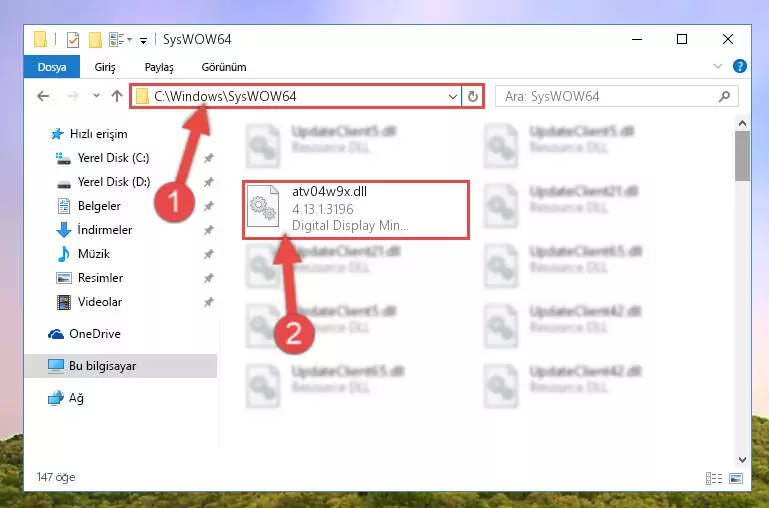Open Yerel Disk (C:) in the sidebar

pos(103,158)
